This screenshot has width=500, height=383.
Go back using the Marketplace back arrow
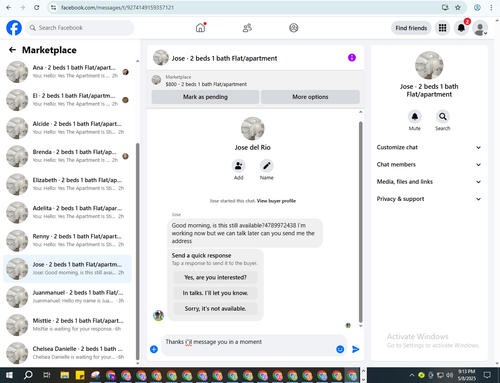[x=12, y=50]
